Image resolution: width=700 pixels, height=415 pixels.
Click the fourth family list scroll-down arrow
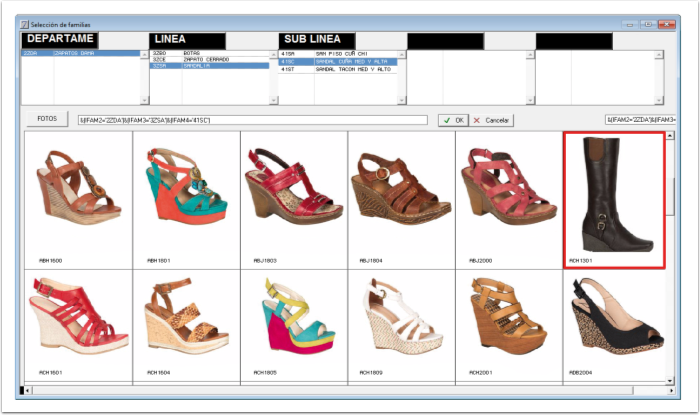pyautogui.click(x=530, y=100)
